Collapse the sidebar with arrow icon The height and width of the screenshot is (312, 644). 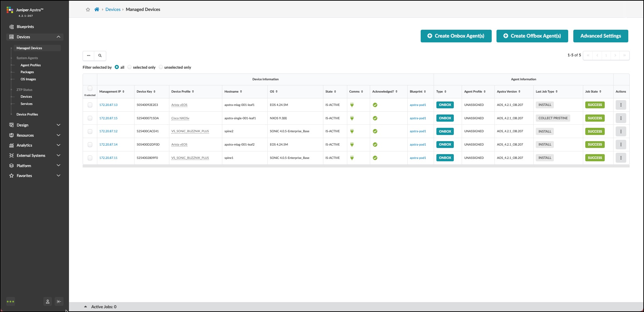coord(59,301)
